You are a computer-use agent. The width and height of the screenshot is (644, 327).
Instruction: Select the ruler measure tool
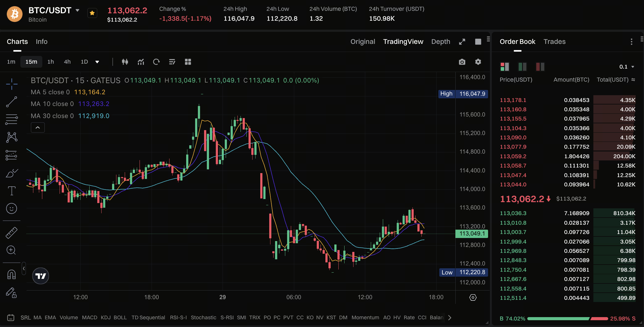(x=11, y=233)
